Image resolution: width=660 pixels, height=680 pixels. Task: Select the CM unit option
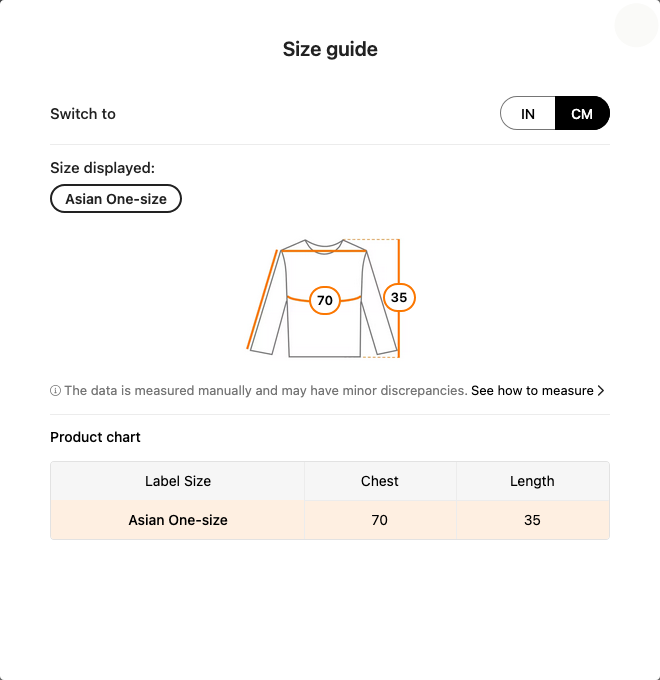pyautogui.click(x=582, y=114)
